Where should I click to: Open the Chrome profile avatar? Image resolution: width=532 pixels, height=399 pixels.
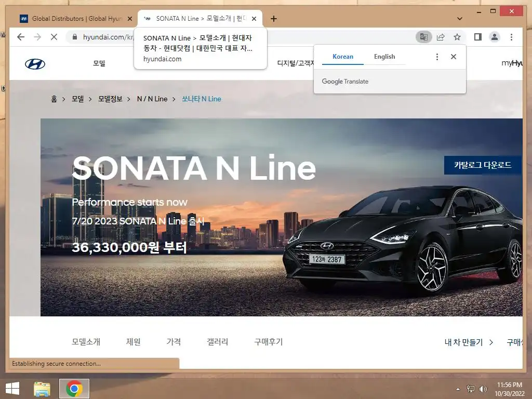[495, 37]
